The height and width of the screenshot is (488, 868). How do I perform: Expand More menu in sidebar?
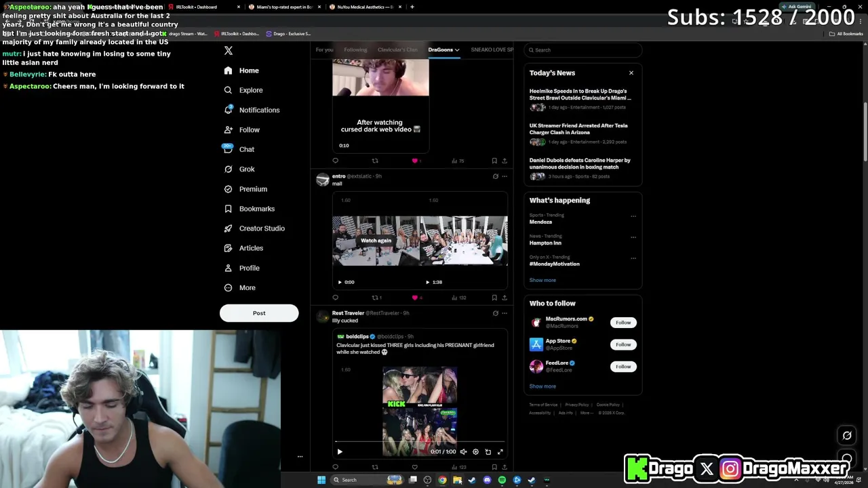coord(239,288)
